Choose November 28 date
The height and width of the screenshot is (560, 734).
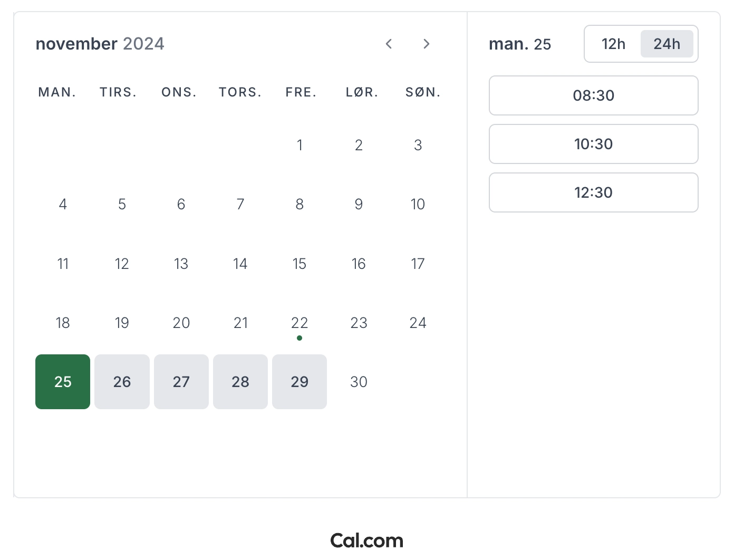(240, 382)
